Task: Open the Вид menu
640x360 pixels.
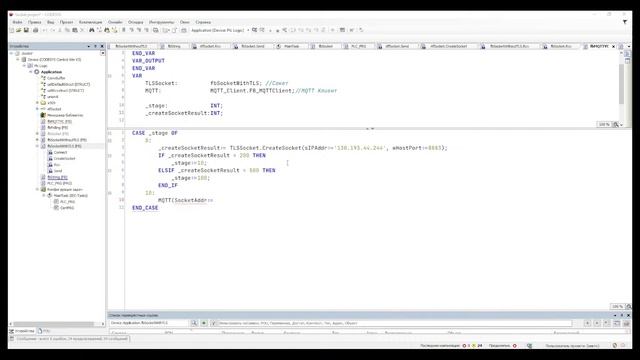Action: click(x=51, y=22)
